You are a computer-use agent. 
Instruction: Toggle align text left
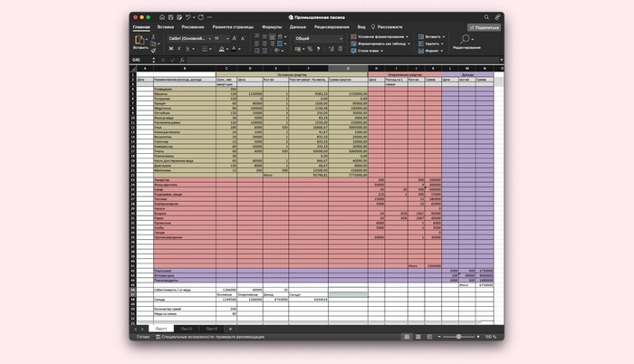click(256, 43)
